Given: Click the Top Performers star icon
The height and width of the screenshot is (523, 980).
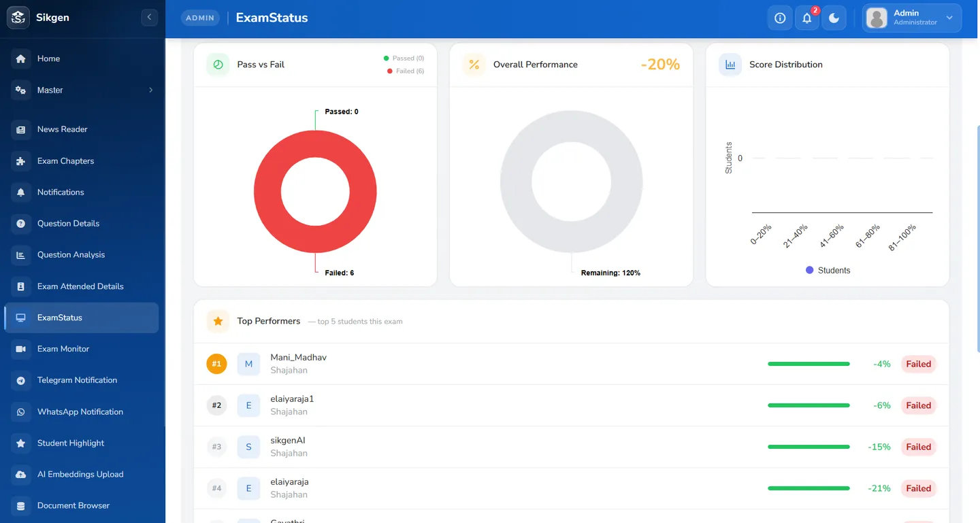Looking at the screenshot, I should pyautogui.click(x=218, y=321).
